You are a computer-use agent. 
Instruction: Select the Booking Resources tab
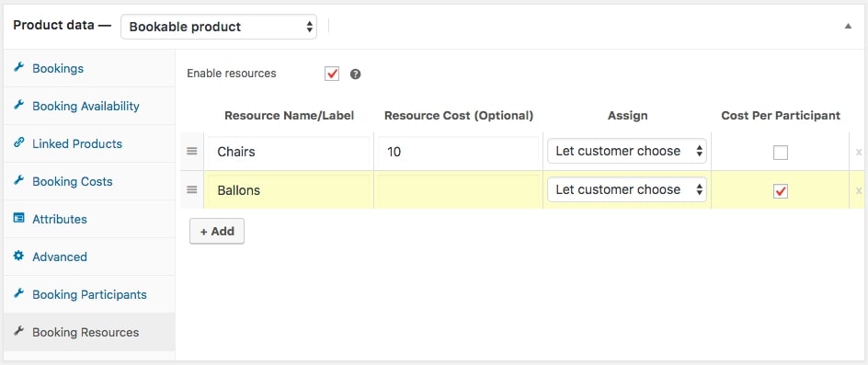(x=89, y=332)
